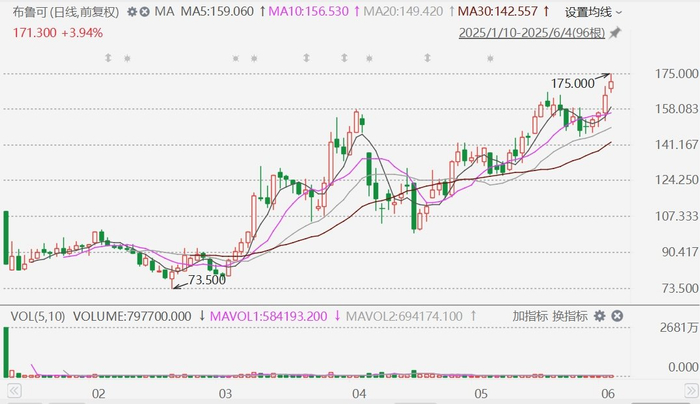Image resolution: width=700 pixels, height=404 pixels.
Task: Click the 175.000 high price candle
Action: pos(611,84)
